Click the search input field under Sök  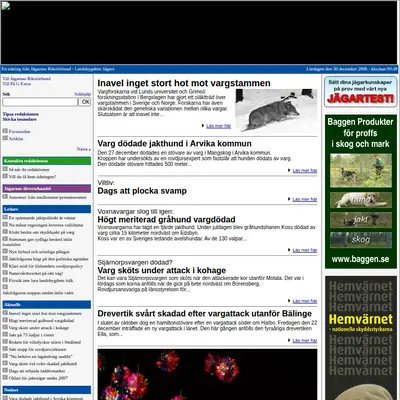pos(40,102)
